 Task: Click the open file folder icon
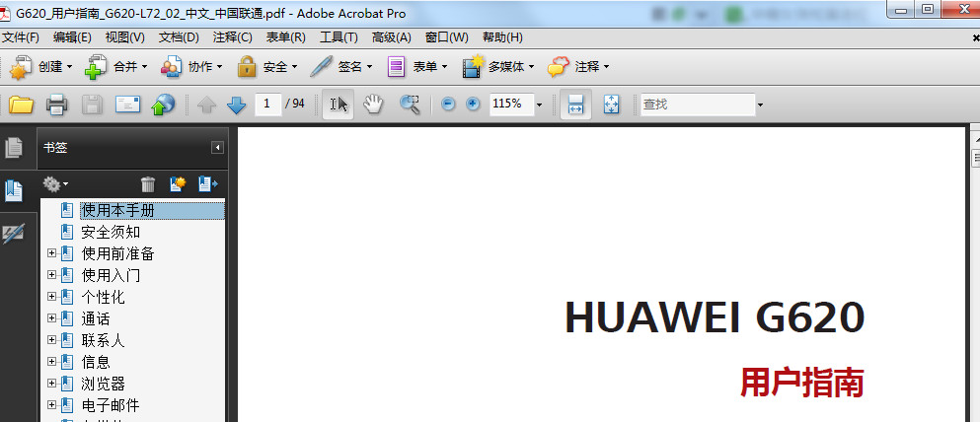coord(22,105)
